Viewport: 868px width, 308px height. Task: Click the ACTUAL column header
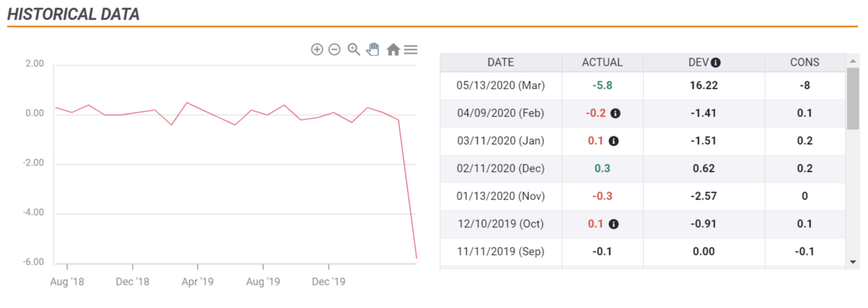602,62
